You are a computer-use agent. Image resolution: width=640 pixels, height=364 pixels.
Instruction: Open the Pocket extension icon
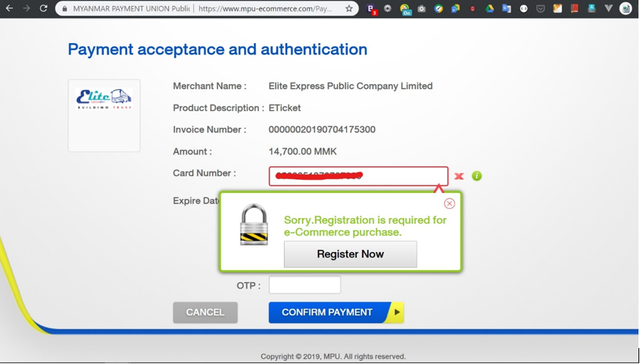point(540,8)
